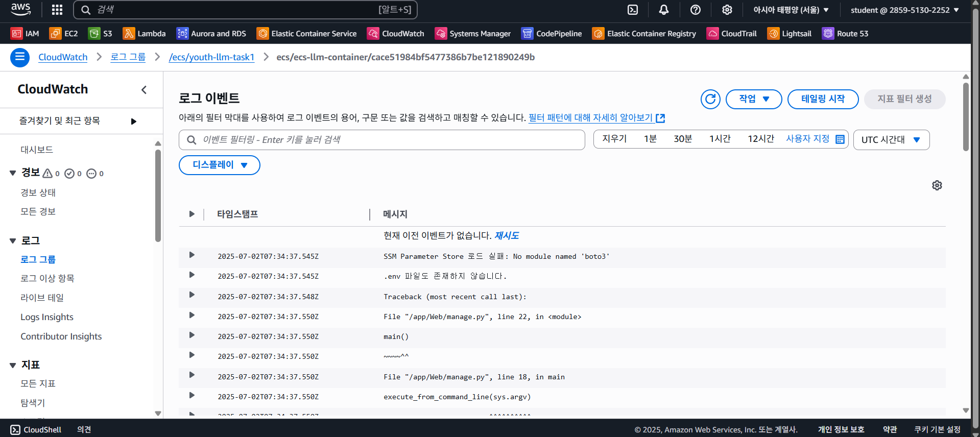The height and width of the screenshot is (437, 980).
Task: Go to CloudWatch breadcrumb link
Action: click(63, 57)
